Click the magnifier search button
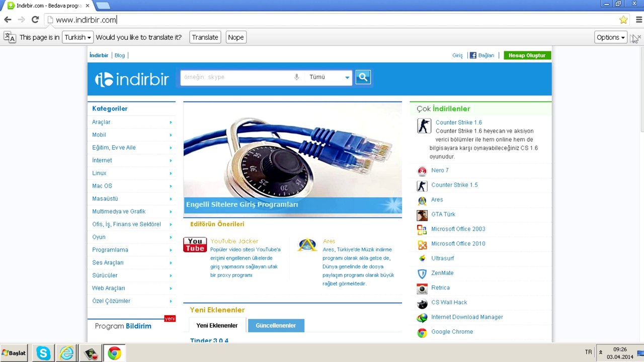Screen dimensions: 644x362 363,77
